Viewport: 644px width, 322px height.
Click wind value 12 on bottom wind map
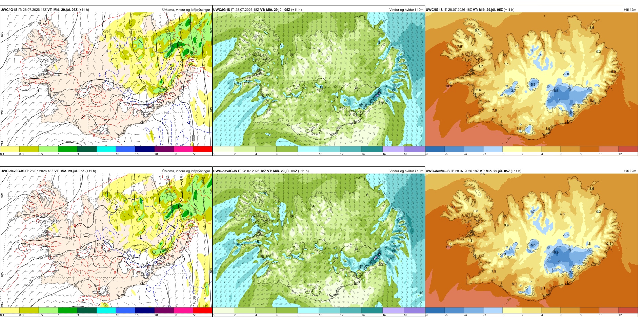click(421, 293)
